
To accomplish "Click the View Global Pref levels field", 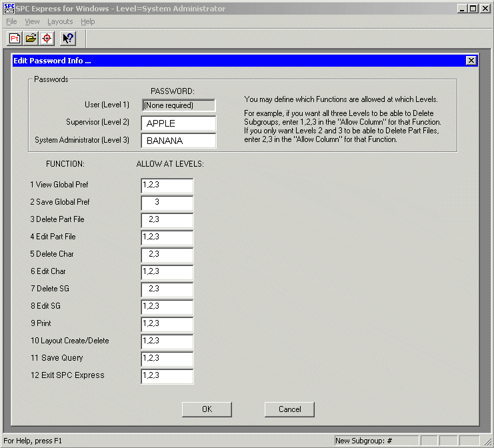I will 167,185.
